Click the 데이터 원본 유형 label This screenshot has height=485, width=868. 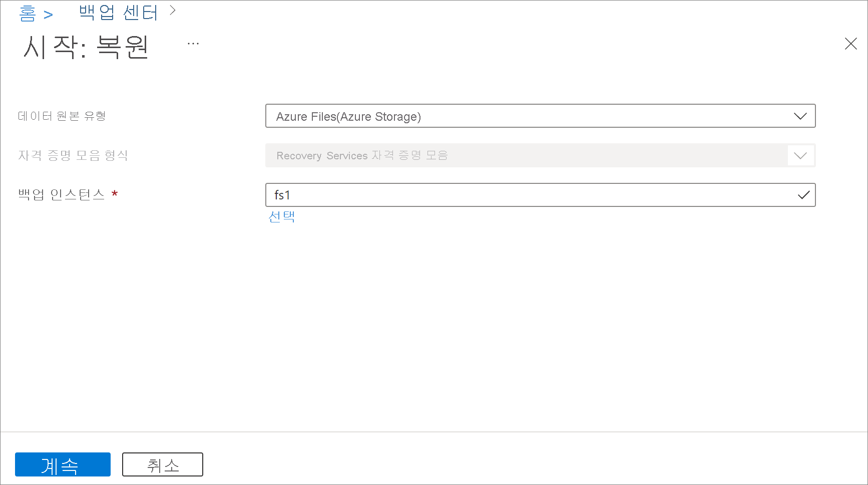(62, 116)
